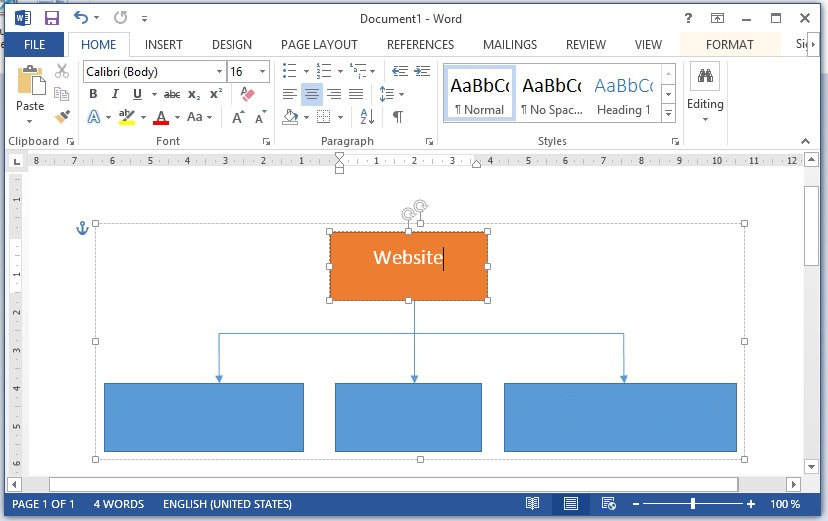Open the INSERT ribbon tab
Screen dimensions: 828x521
tap(163, 45)
